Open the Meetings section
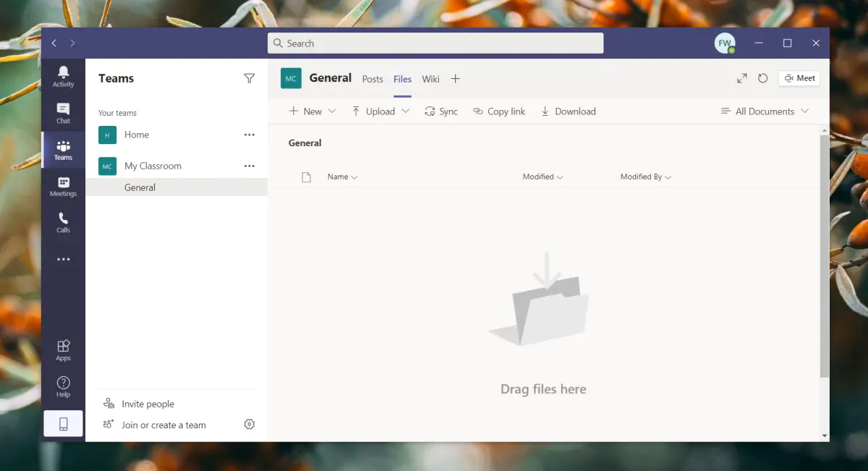Image resolution: width=868 pixels, height=471 pixels. click(x=63, y=186)
